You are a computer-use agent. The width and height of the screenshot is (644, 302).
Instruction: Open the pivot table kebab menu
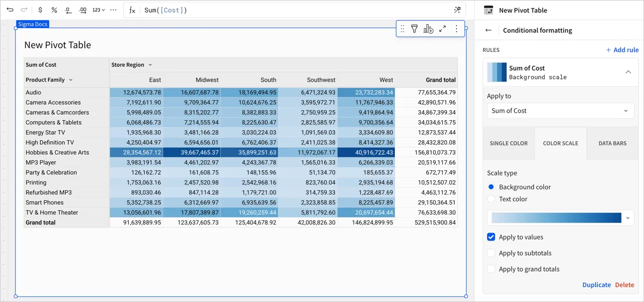click(456, 29)
